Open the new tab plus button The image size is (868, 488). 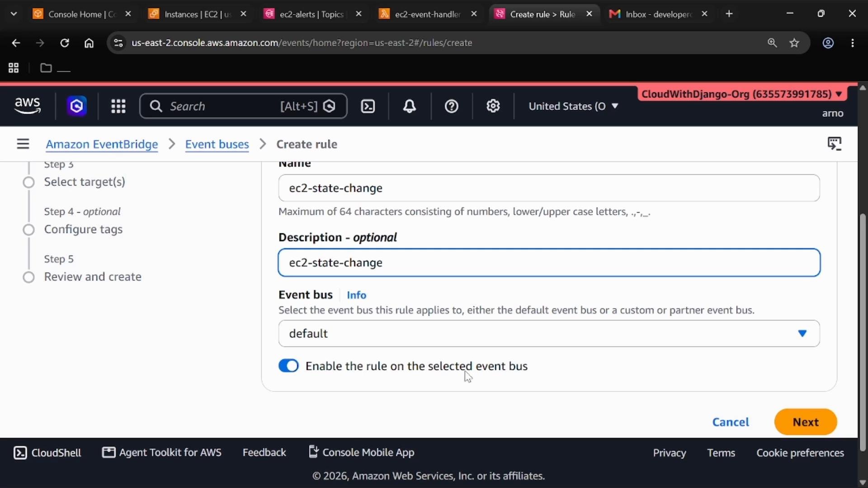(729, 14)
